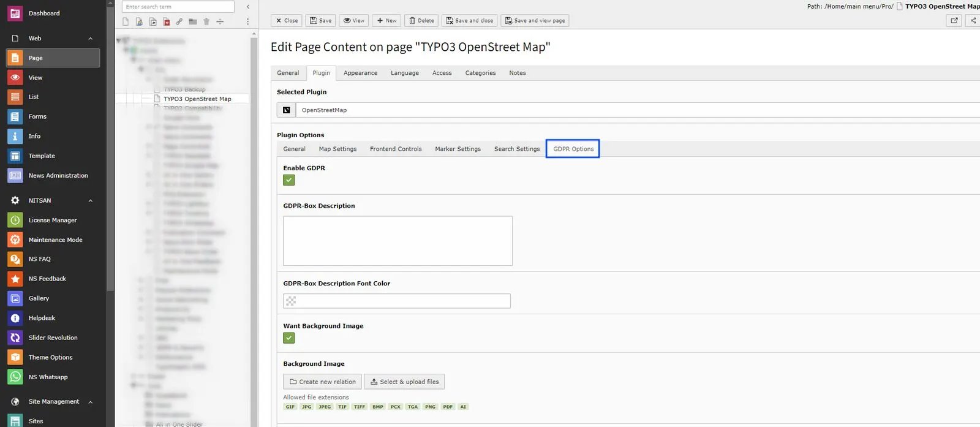This screenshot has width=980, height=427.
Task: Open the List module icon
Action: click(15, 97)
